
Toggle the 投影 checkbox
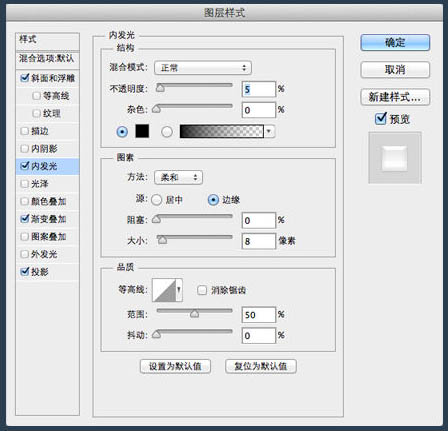click(25, 271)
